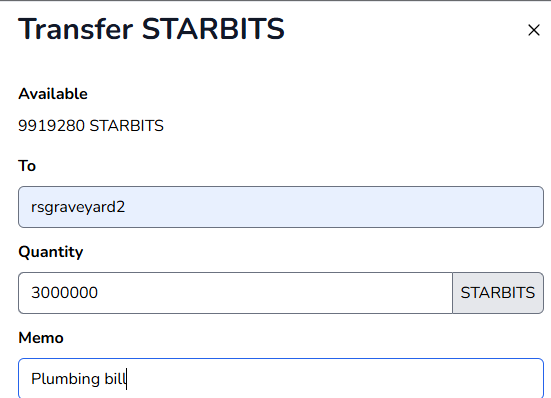Click empty space in the To field

tap(334, 207)
